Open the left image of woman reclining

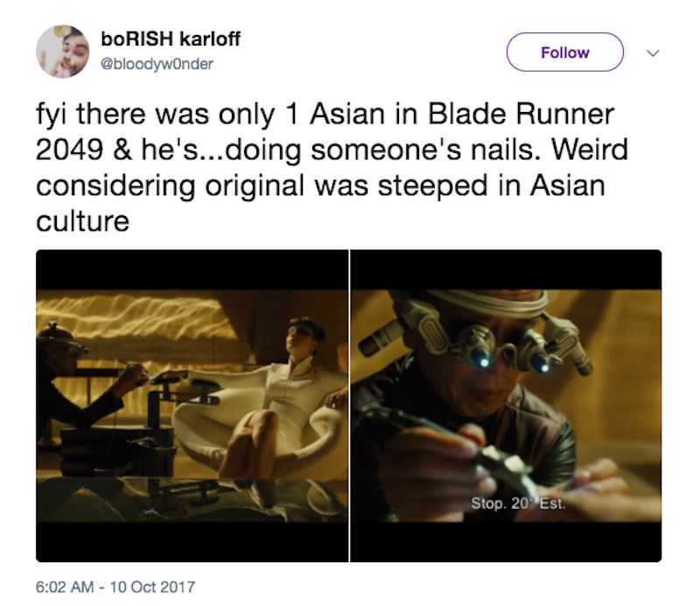click(x=192, y=406)
